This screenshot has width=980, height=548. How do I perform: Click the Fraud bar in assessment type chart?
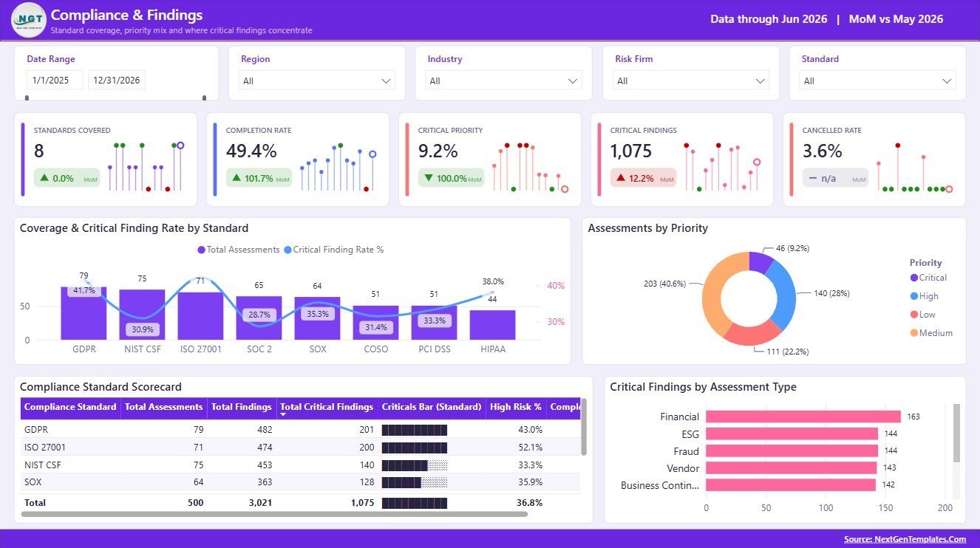point(792,451)
